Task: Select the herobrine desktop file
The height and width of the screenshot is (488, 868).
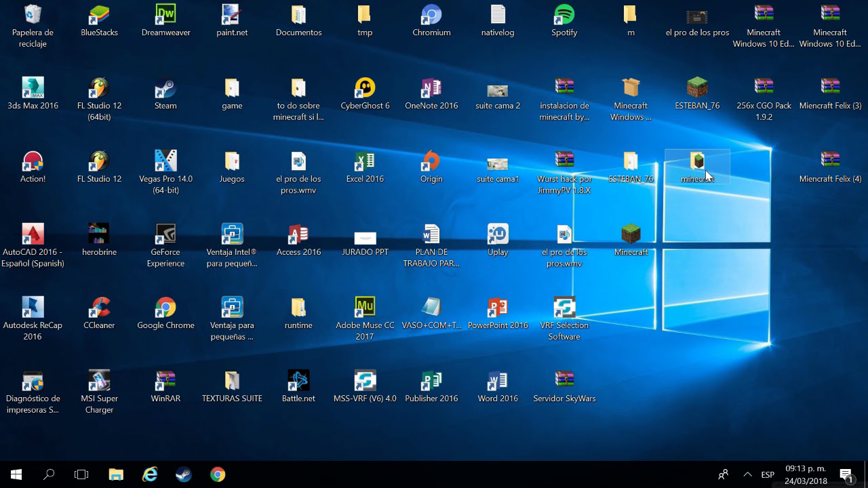Action: point(99,240)
